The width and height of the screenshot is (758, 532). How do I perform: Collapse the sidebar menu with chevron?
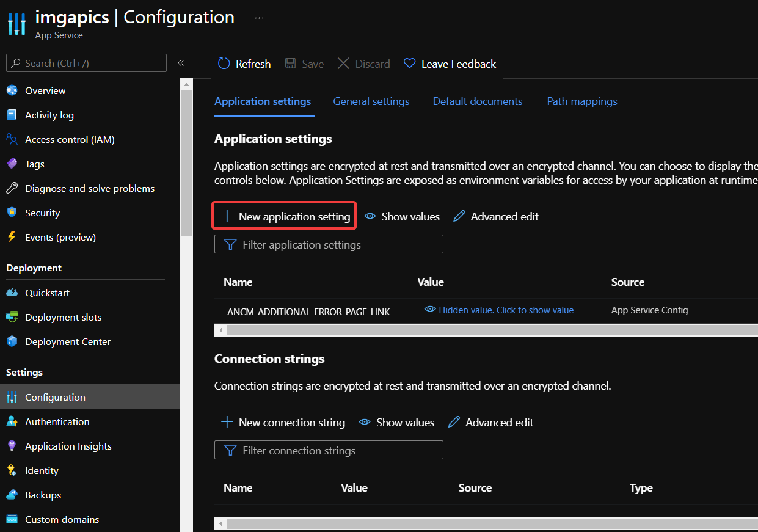[x=181, y=63]
